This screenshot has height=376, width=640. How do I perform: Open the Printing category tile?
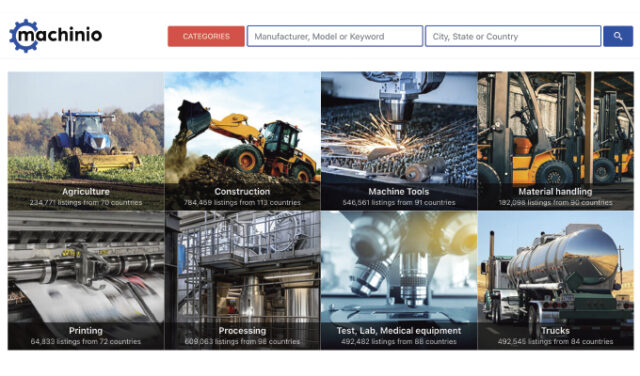[86, 280]
